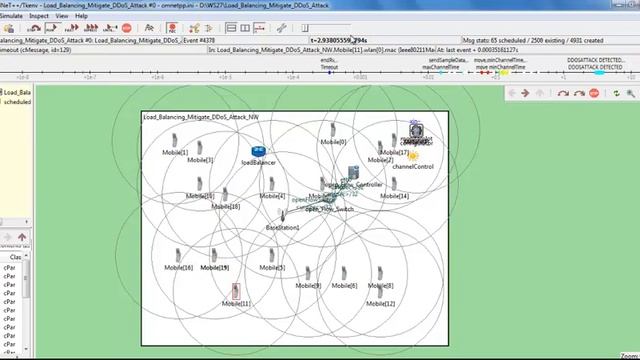Screen dimensions: 640x360
Task: Toggle the vertical split layout icon
Action: point(245,28)
